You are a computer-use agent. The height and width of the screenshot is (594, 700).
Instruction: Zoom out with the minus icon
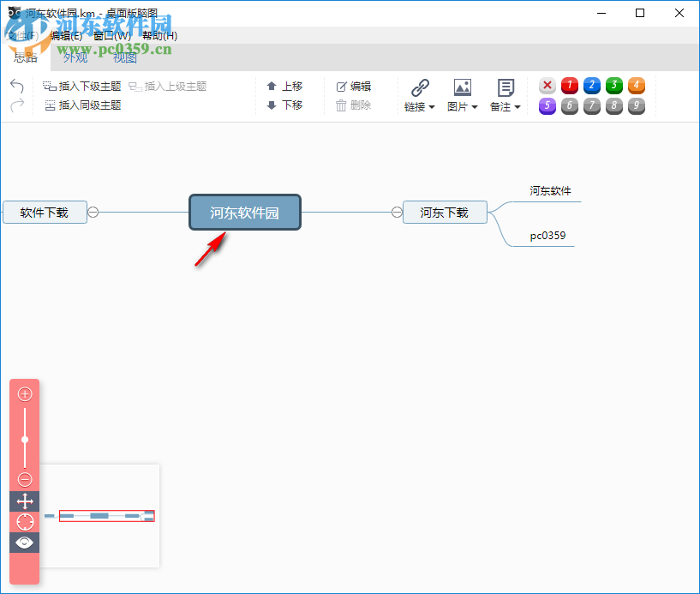25,480
